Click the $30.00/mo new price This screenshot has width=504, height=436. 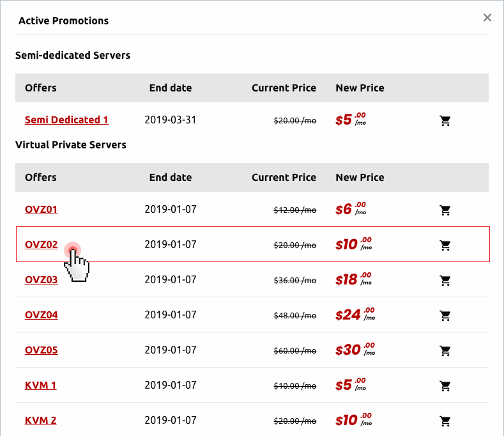355,349
